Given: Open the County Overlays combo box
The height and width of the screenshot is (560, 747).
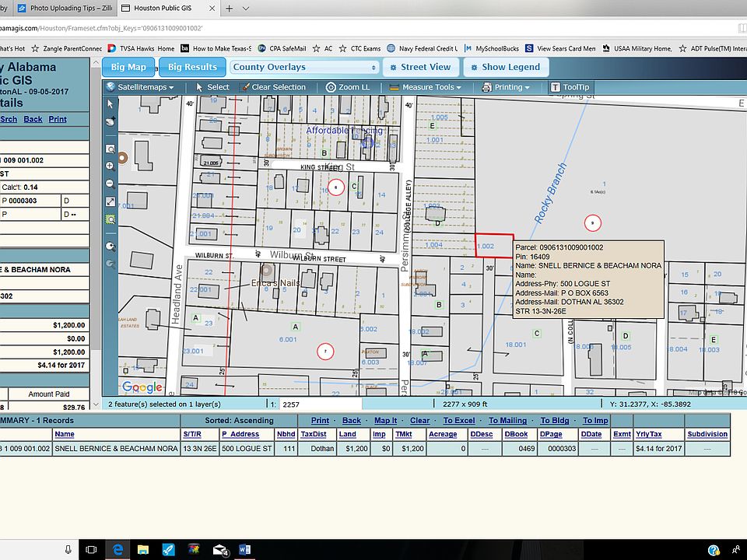Looking at the screenshot, I should tap(304, 67).
